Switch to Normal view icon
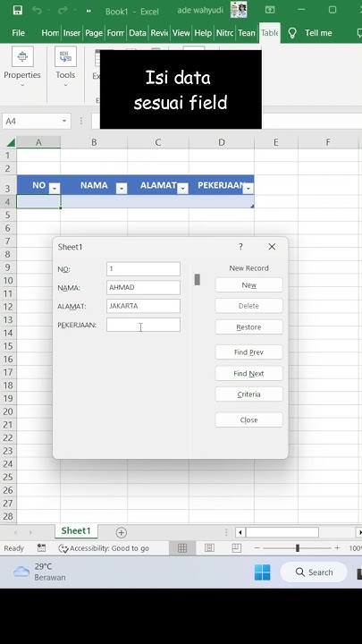Image resolution: width=362 pixels, height=644 pixels. pyautogui.click(x=182, y=548)
